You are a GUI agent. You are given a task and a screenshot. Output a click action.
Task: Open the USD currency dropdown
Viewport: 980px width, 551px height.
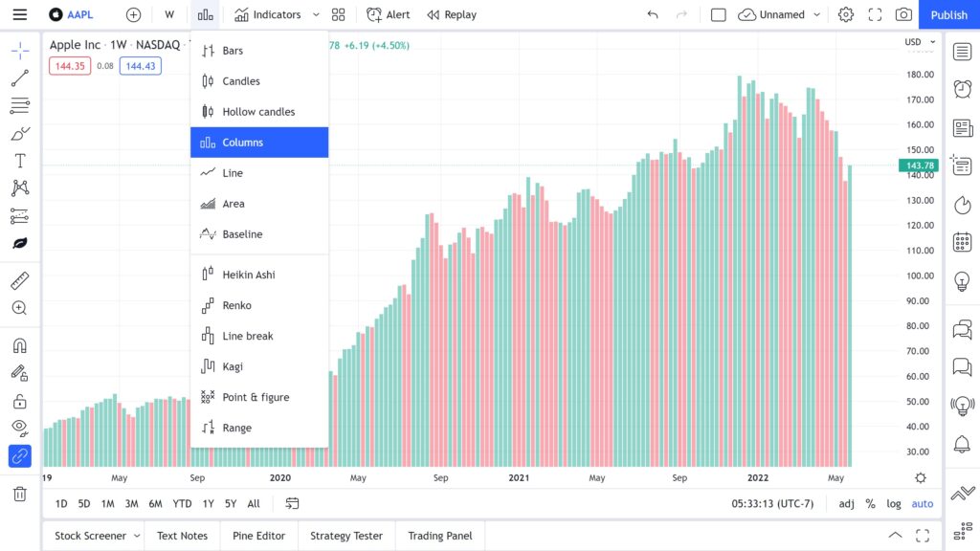click(920, 42)
